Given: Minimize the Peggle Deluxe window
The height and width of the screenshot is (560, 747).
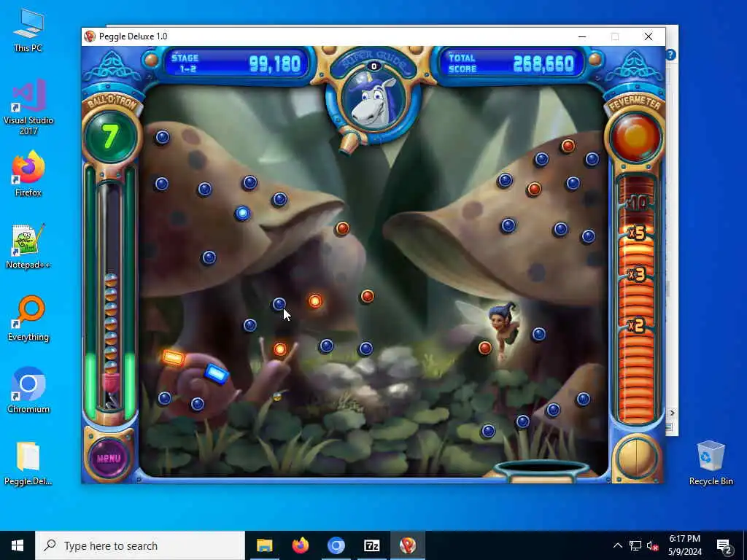Looking at the screenshot, I should pyautogui.click(x=582, y=36).
